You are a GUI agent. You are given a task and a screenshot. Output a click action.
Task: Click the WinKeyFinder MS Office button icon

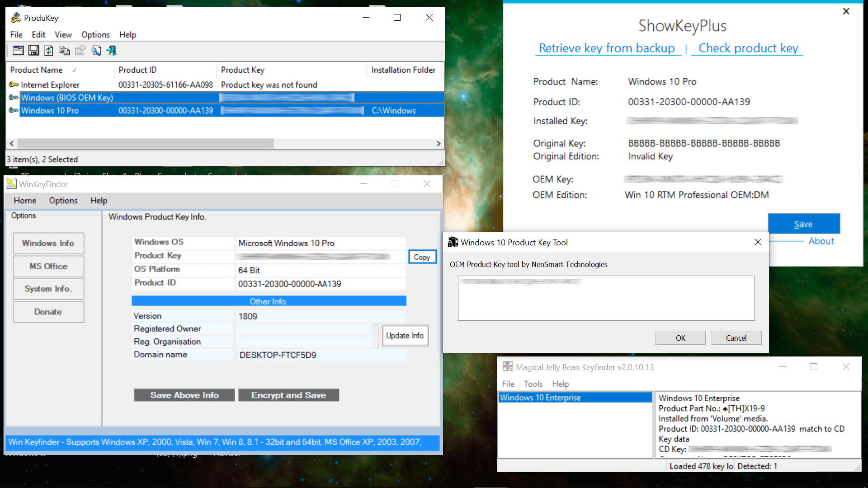tap(47, 266)
